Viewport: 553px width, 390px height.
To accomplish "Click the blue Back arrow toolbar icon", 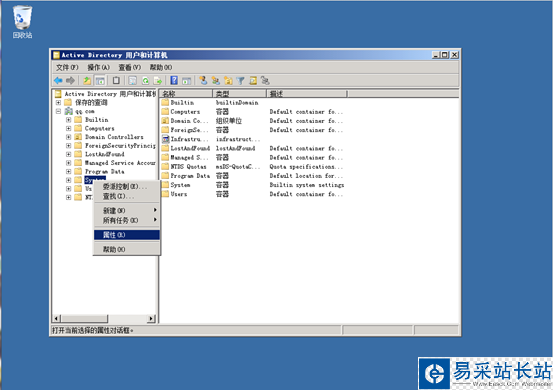I will 58,81.
